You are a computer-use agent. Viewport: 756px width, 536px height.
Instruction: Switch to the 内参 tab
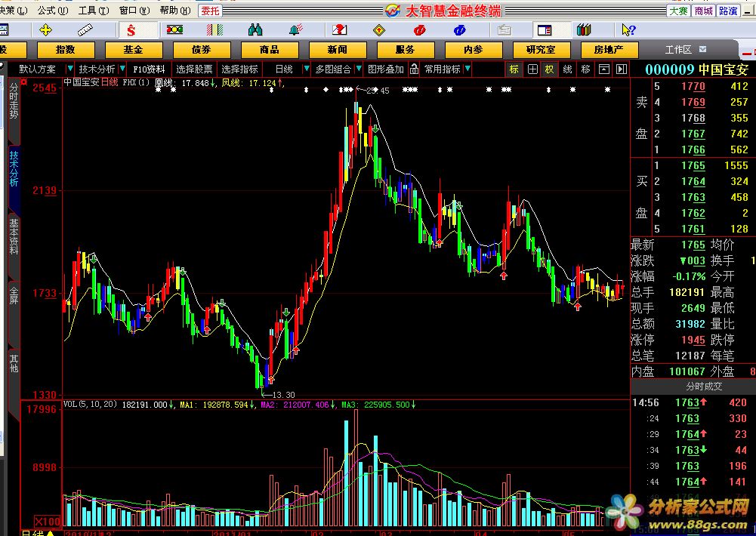coord(474,50)
